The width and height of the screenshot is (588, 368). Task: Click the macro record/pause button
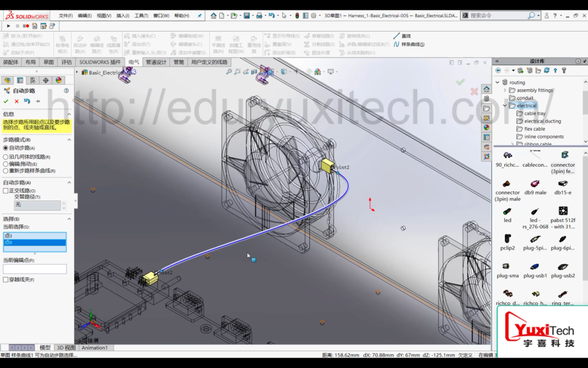pos(26,26)
